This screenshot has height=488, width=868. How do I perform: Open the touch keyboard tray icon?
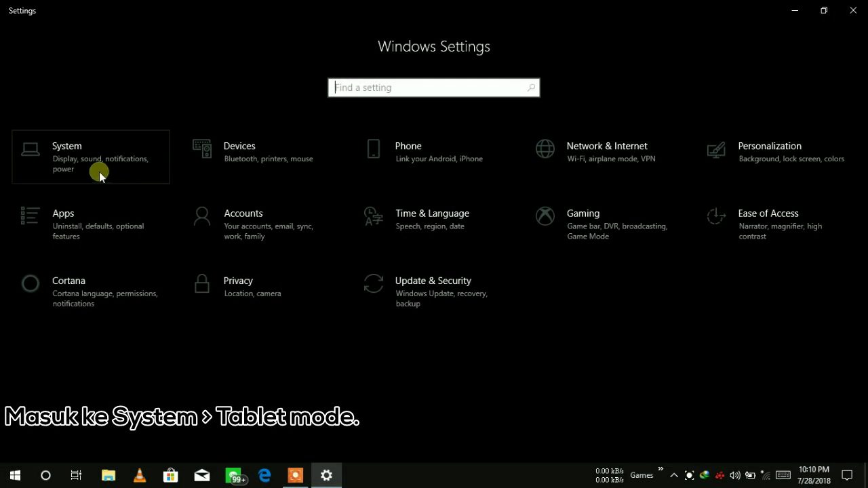click(x=783, y=475)
